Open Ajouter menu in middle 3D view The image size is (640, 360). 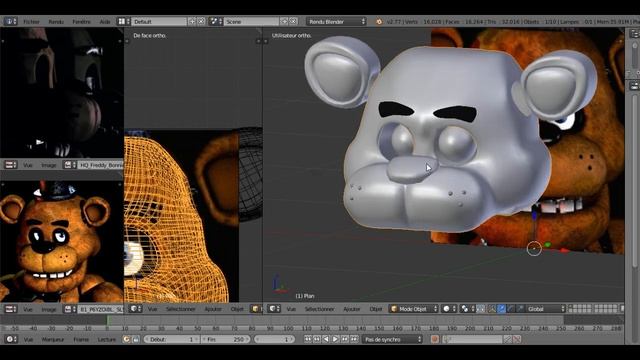click(213, 309)
